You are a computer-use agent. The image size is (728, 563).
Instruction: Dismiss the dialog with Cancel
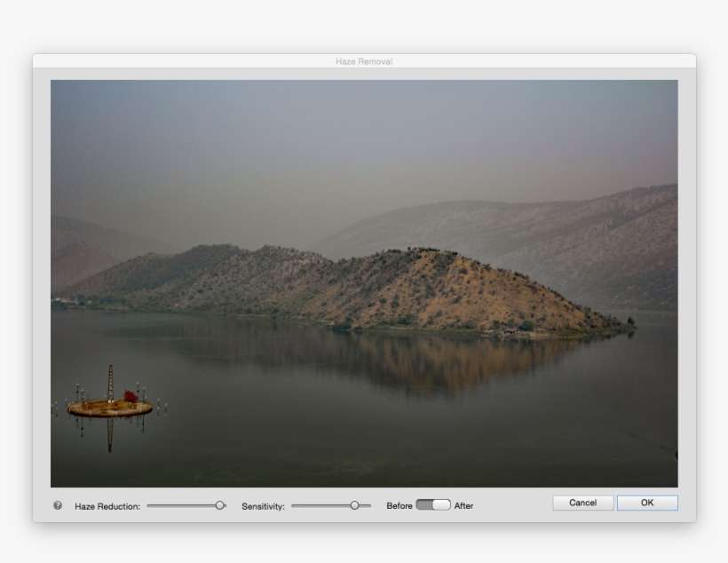click(582, 503)
